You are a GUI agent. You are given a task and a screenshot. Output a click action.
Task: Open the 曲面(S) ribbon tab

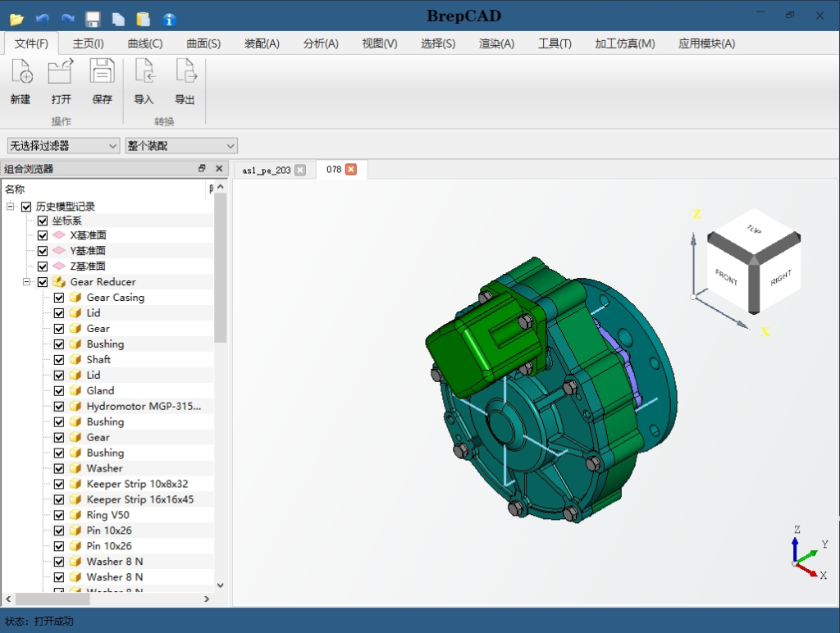coord(203,43)
